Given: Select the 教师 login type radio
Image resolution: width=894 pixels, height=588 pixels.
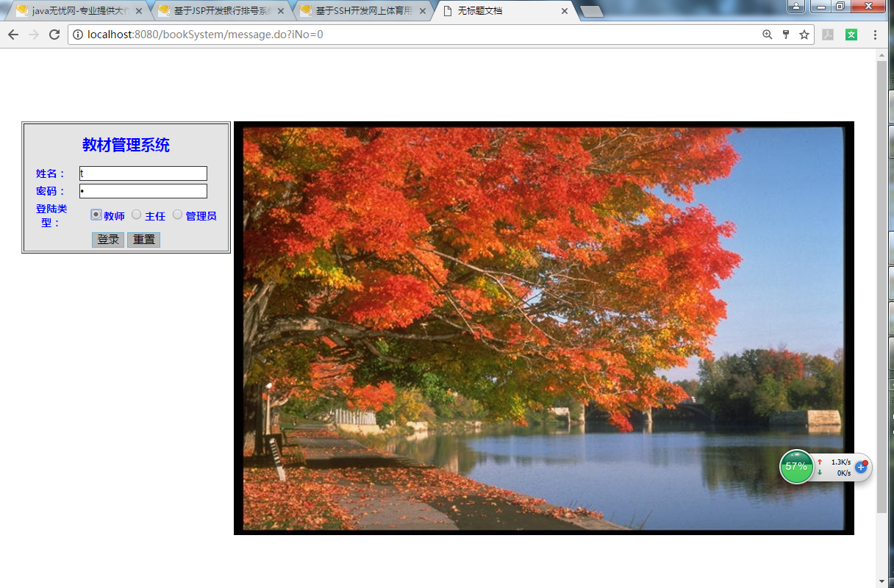Looking at the screenshot, I should pos(96,215).
